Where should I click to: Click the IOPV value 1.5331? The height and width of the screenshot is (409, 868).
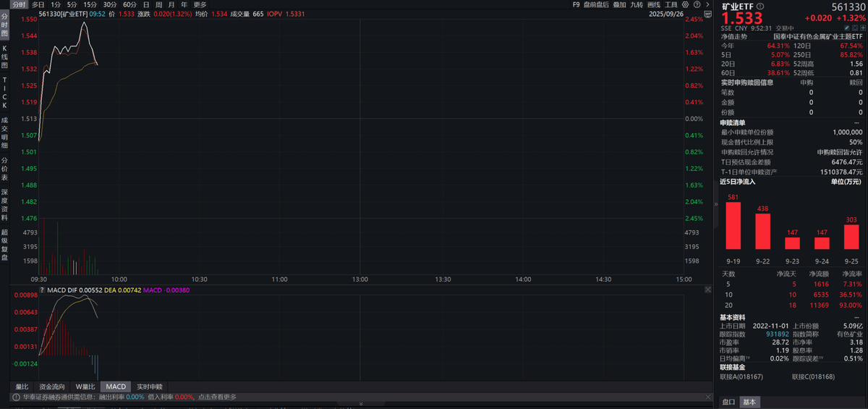(x=294, y=14)
